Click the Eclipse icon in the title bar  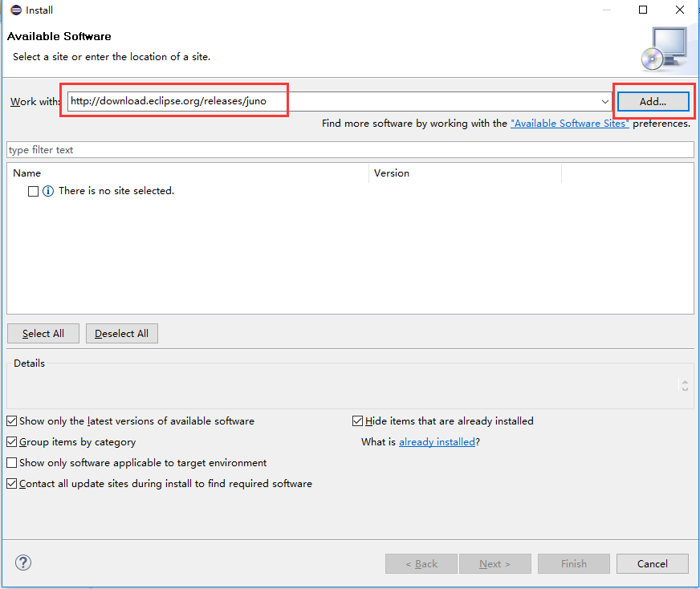tap(16, 10)
